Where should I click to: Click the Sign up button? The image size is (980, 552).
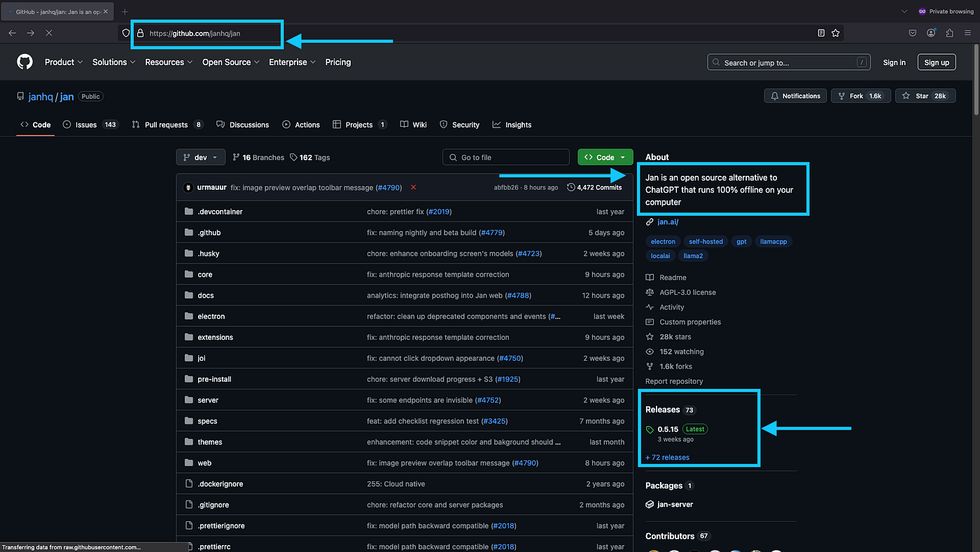click(x=937, y=62)
